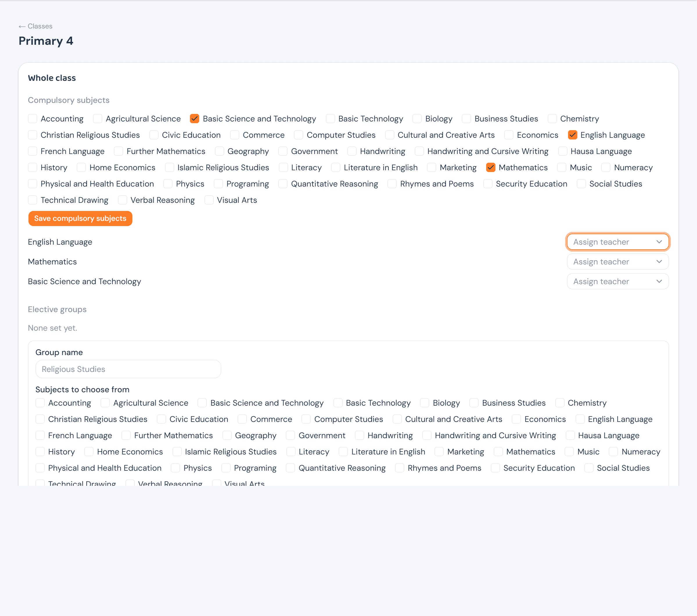Image resolution: width=697 pixels, height=616 pixels.
Task: Go back via the Classes link
Action: [35, 26]
